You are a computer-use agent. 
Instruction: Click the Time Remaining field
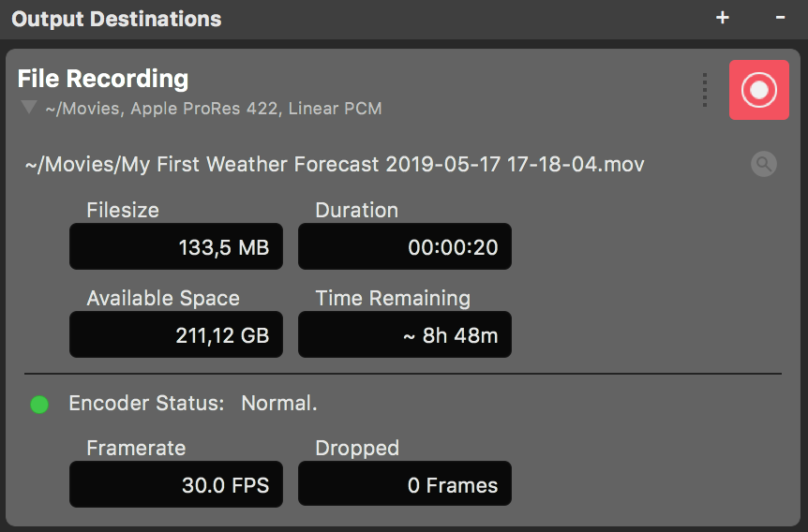(405, 334)
